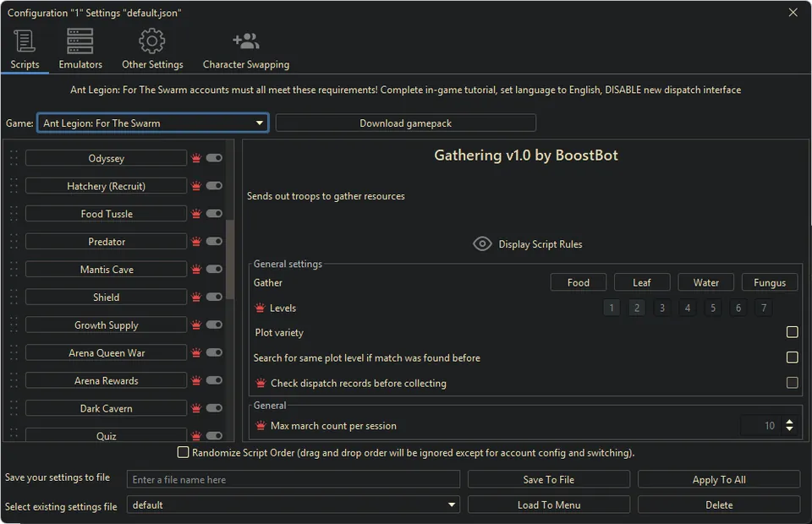812x524 pixels.
Task: Click the file name input field
Action: click(x=294, y=479)
